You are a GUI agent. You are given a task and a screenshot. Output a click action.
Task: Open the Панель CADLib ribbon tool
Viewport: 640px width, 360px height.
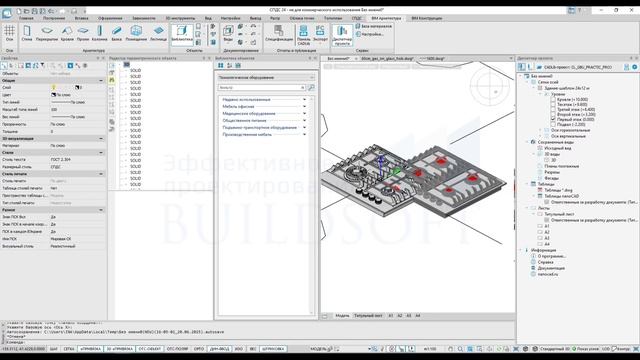click(x=304, y=35)
